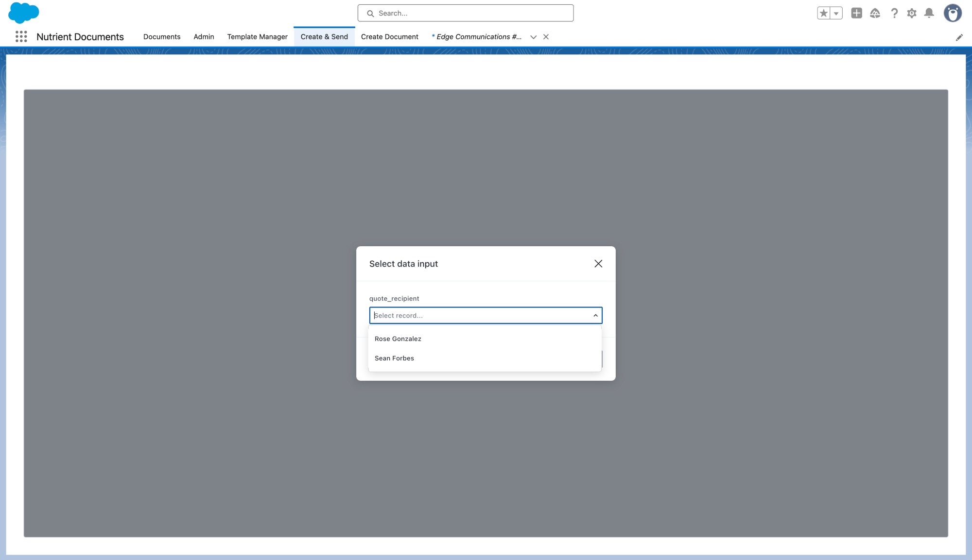Switch to the Documents tab

click(162, 36)
